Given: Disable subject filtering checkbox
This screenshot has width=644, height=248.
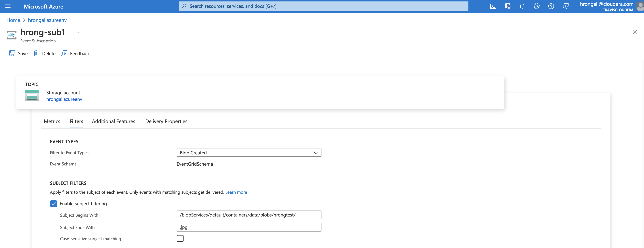Looking at the screenshot, I should pos(53,203).
